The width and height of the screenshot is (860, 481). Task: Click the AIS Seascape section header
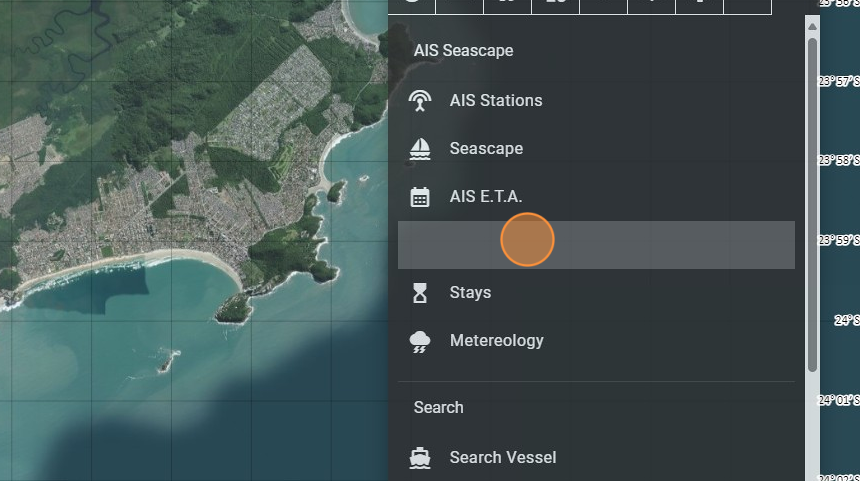463,51
